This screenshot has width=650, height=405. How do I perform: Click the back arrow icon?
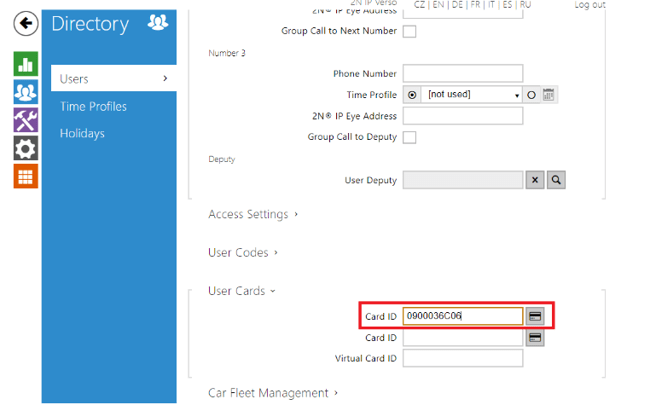click(x=26, y=23)
